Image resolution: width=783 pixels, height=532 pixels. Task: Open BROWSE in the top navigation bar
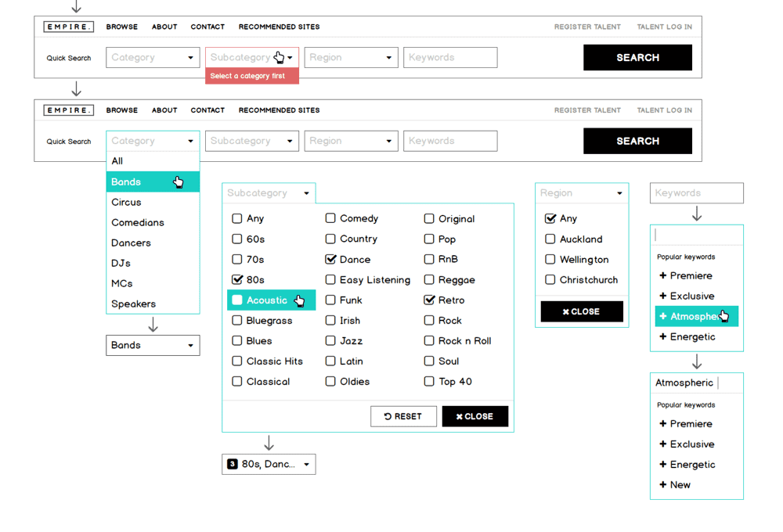click(x=122, y=27)
